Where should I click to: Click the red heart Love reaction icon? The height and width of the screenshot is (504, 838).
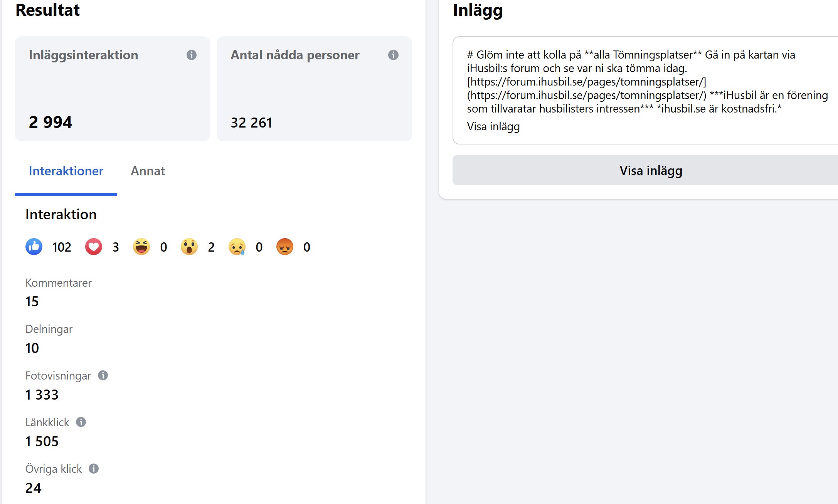coord(94,247)
